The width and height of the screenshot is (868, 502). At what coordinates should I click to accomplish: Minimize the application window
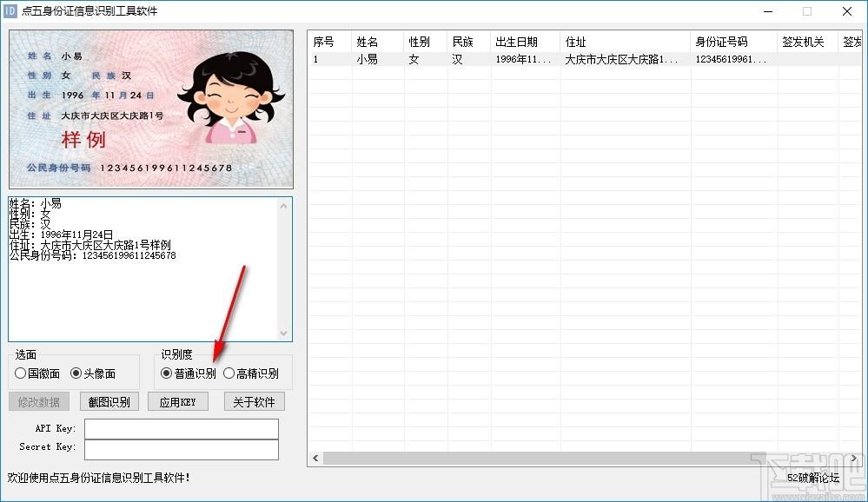(x=768, y=11)
